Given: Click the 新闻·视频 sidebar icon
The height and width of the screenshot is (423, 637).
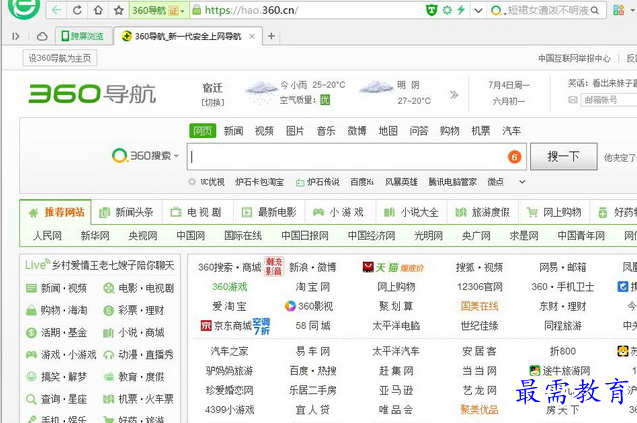Looking at the screenshot, I should point(31,288).
